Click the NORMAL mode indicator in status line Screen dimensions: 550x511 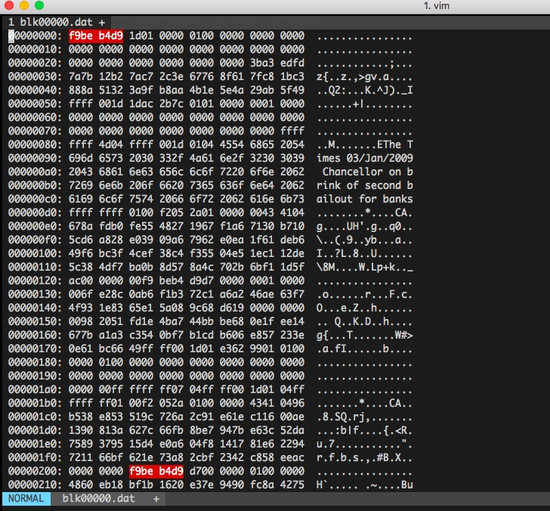tap(26, 498)
